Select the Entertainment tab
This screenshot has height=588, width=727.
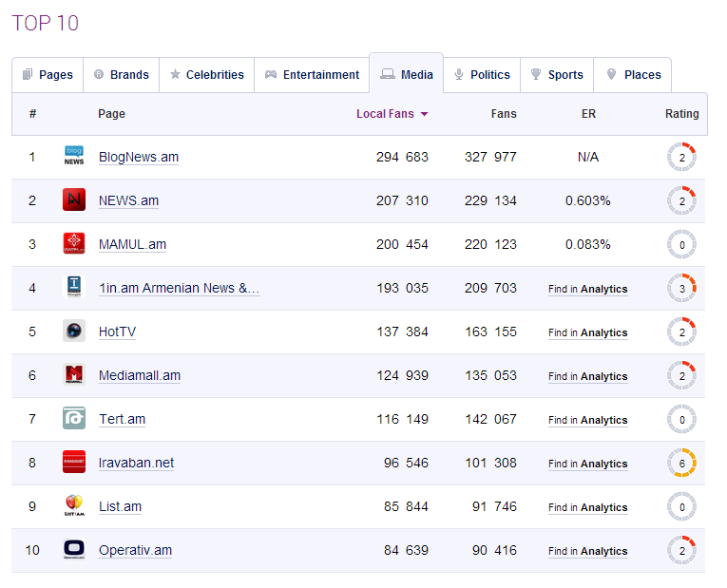[312, 75]
